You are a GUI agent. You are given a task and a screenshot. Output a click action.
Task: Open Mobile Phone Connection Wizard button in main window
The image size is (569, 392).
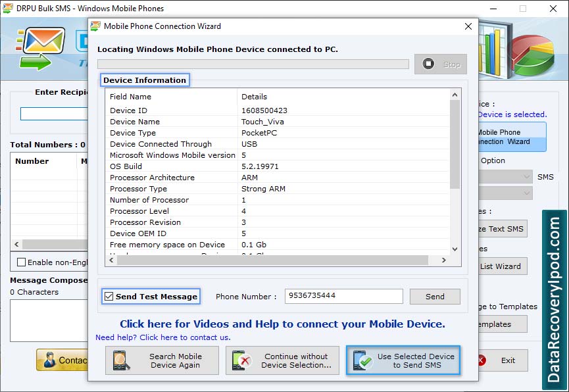(512, 137)
